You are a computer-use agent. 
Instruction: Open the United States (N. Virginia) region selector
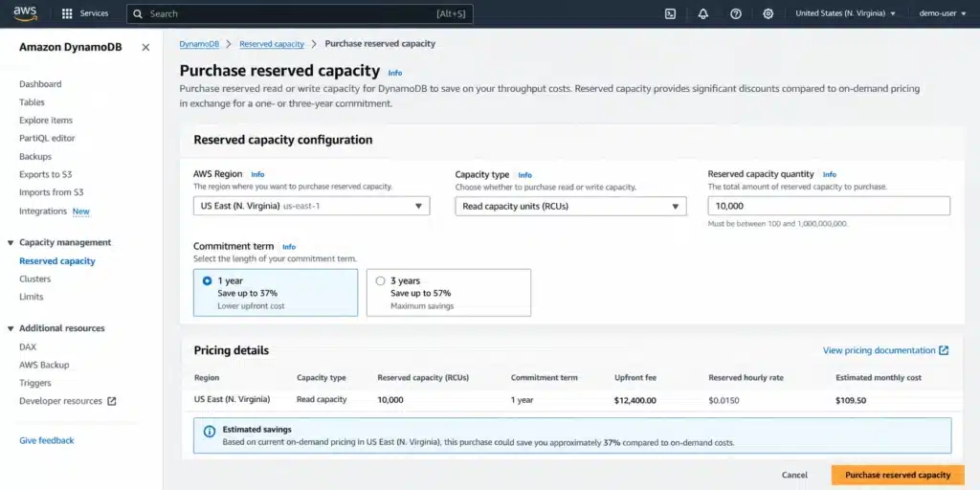[845, 13]
